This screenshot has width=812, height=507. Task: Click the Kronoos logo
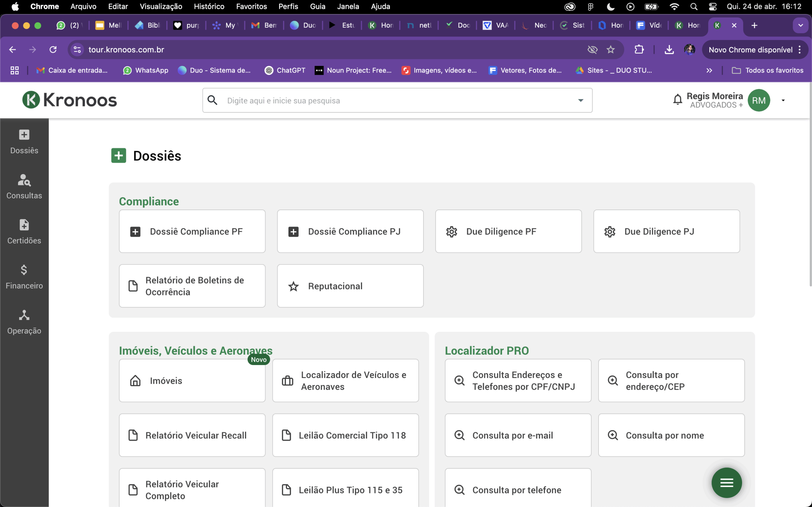[69, 100]
